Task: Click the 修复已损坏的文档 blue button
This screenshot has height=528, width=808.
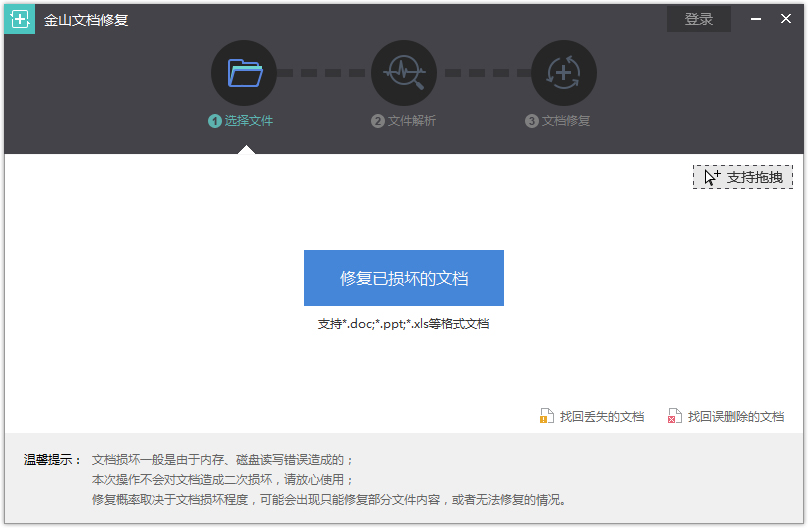Action: click(x=404, y=278)
